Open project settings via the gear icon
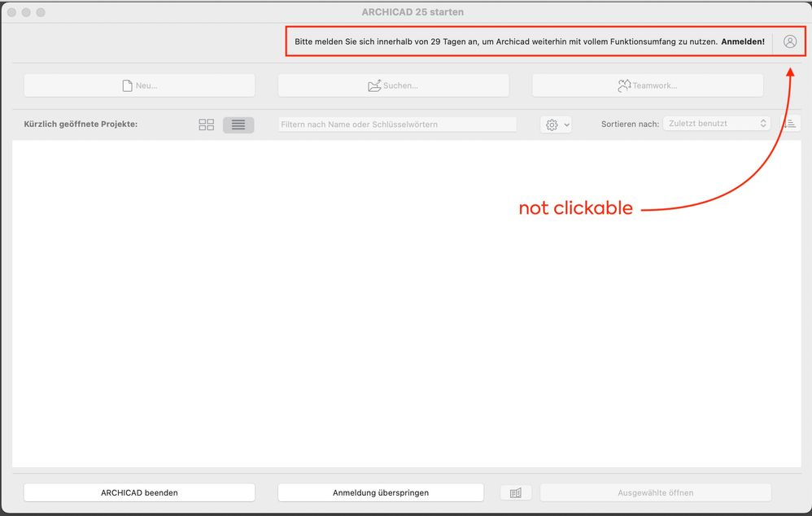 click(553, 123)
